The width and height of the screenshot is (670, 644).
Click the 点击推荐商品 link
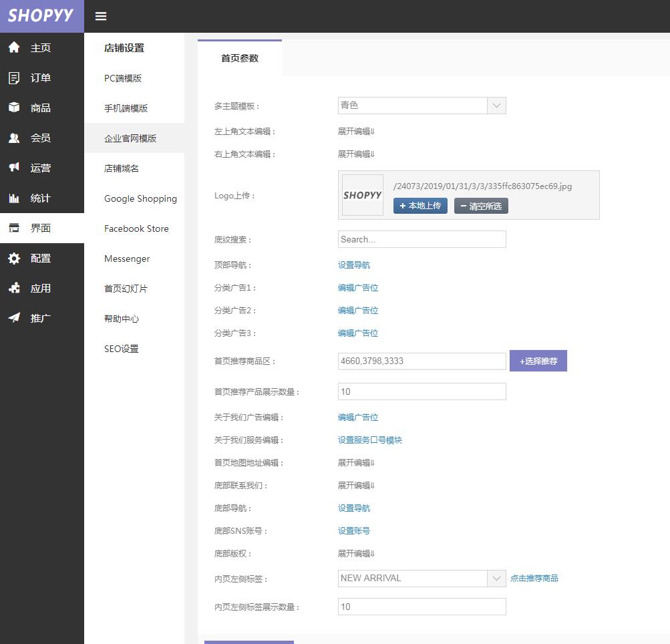tap(534, 578)
